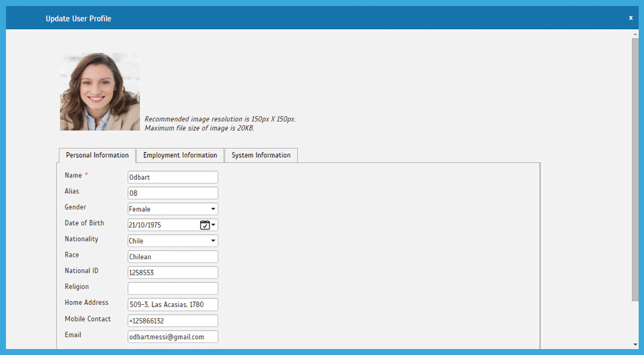
Task: Focus the empty Religion field
Action: [173, 288]
